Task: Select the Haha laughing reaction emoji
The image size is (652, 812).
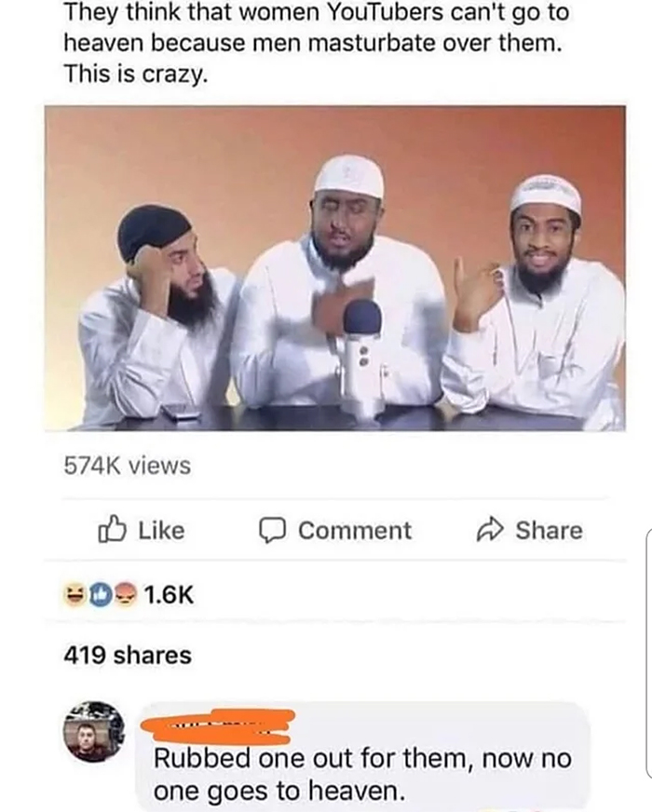Action: pyautogui.click(x=74, y=594)
